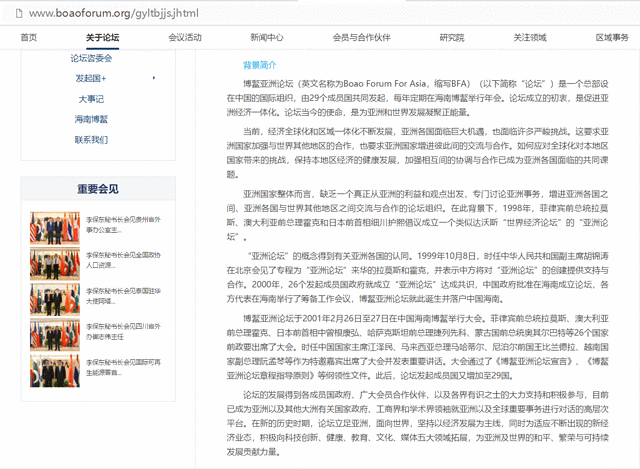Open the 论坛咨委会 sidebar link
Viewport: 640px width, 469px height.
(x=91, y=58)
